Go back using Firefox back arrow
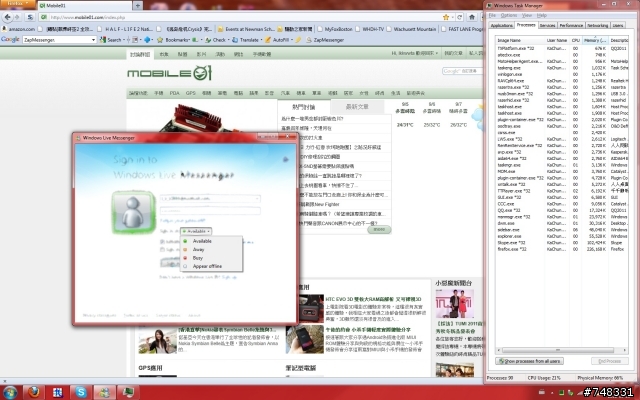This screenshot has height=400, width=640. [x=7, y=17]
